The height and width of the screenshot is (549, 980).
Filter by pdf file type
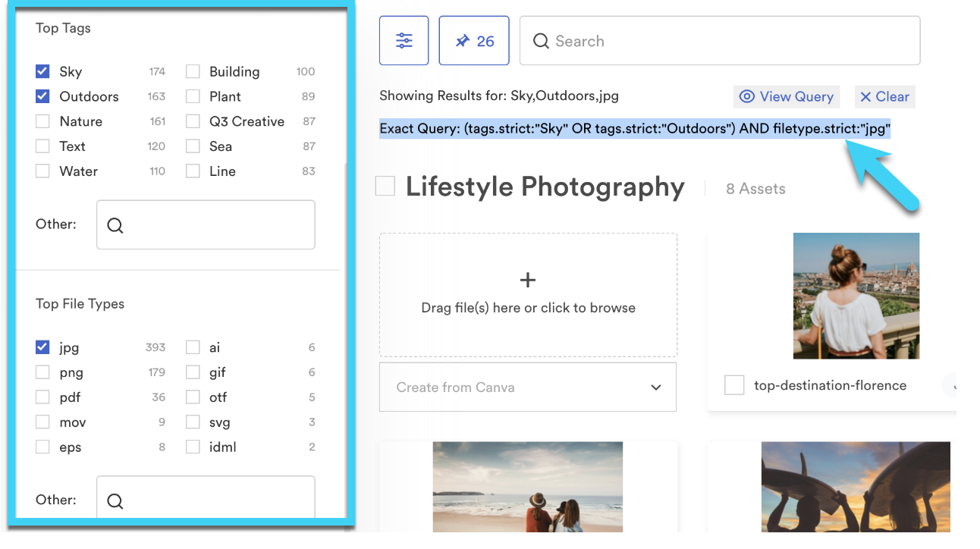(42, 397)
